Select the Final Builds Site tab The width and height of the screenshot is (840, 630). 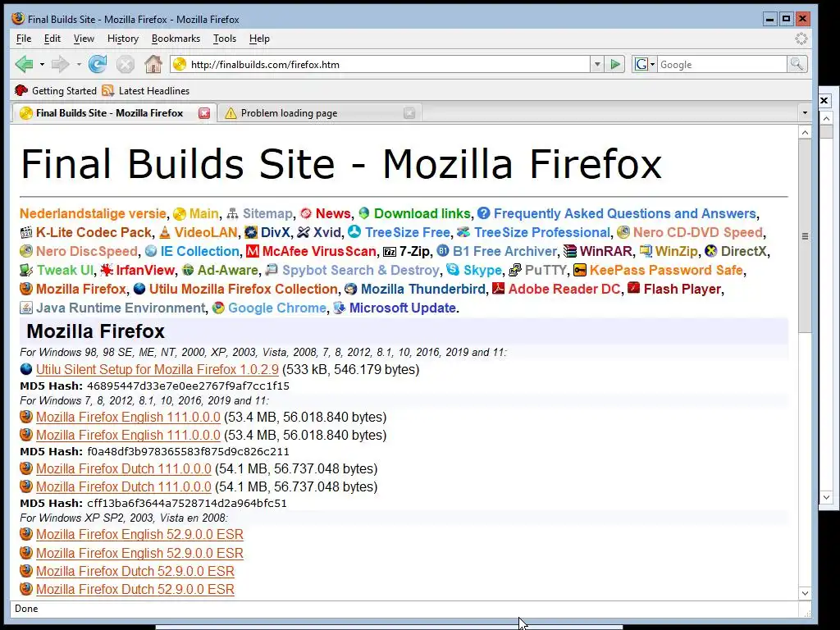click(113, 113)
